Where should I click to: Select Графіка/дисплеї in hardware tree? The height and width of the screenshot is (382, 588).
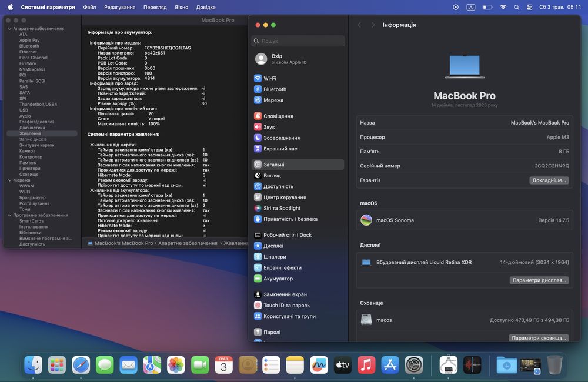[36, 122]
